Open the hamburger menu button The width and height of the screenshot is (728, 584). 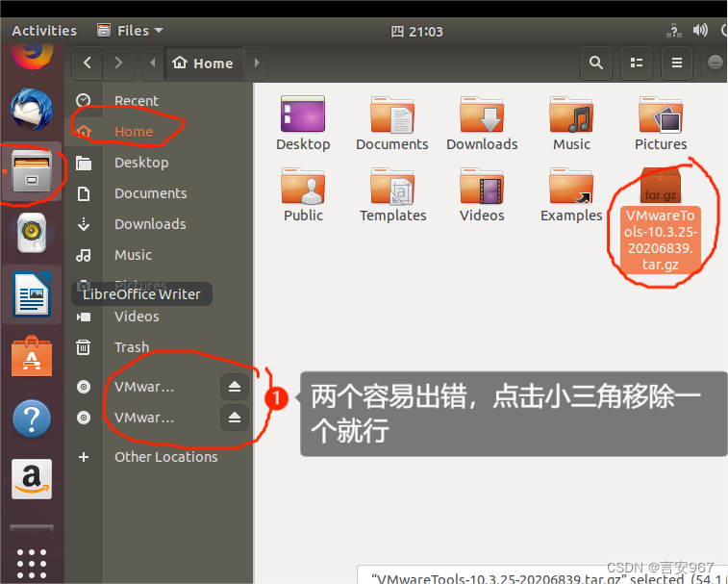677,63
